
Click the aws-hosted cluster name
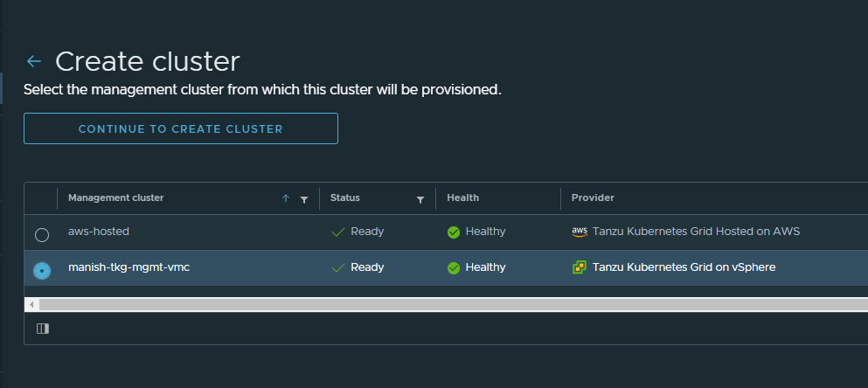click(x=99, y=232)
